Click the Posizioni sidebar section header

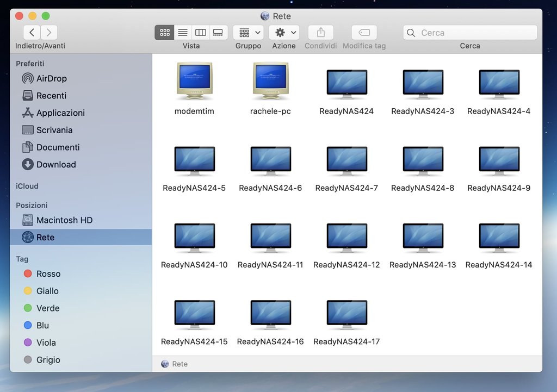pos(31,205)
